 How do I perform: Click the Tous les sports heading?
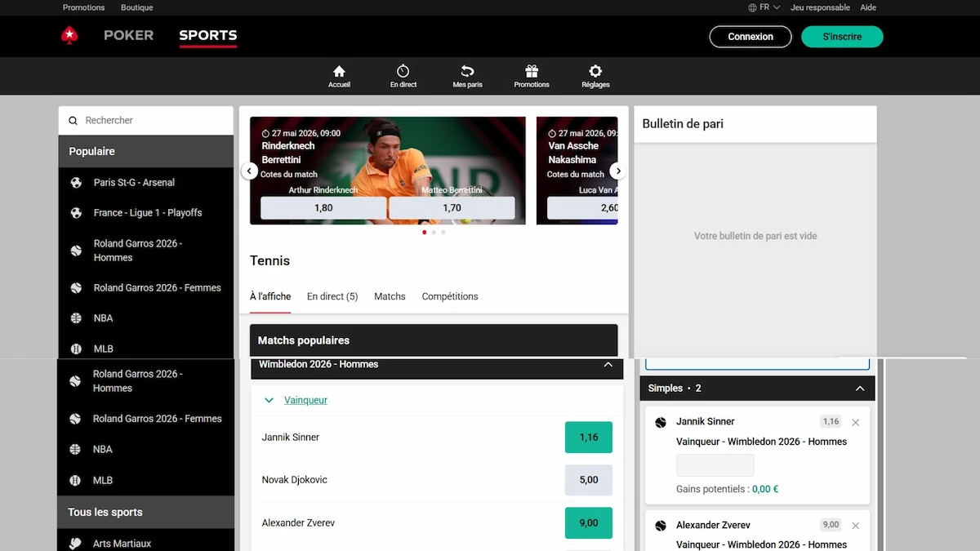pyautogui.click(x=146, y=513)
